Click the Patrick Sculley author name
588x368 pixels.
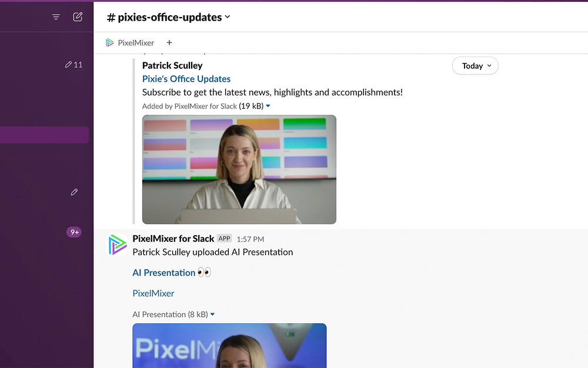(172, 65)
